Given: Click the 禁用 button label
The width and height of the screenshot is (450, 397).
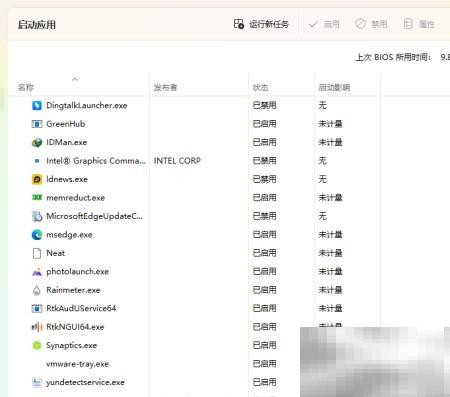Looking at the screenshot, I should tap(379, 24).
